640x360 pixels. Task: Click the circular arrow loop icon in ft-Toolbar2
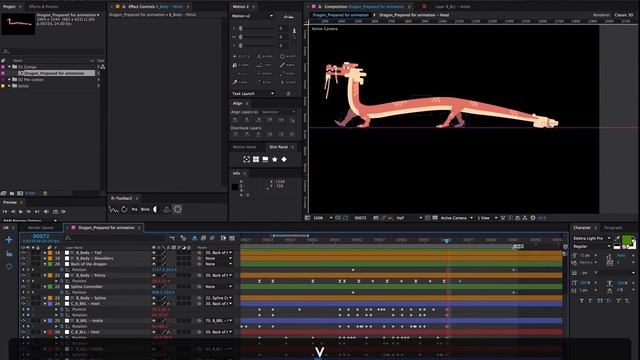pos(124,209)
